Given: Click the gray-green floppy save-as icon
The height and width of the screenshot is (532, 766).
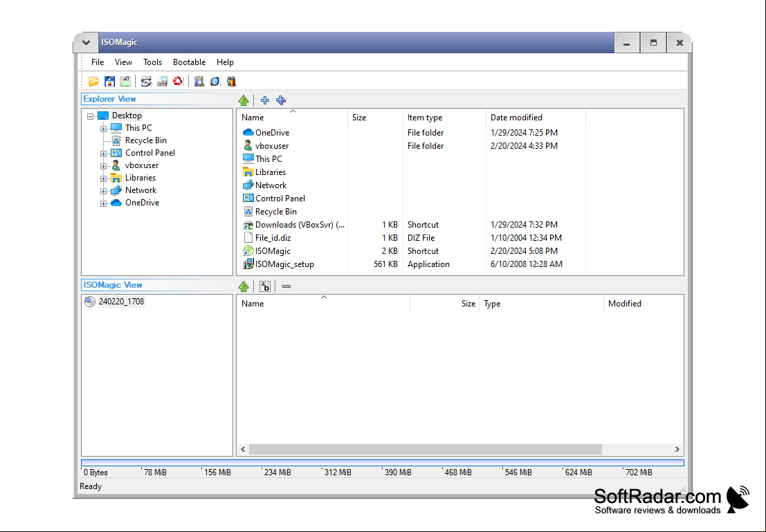Looking at the screenshot, I should tap(125, 82).
